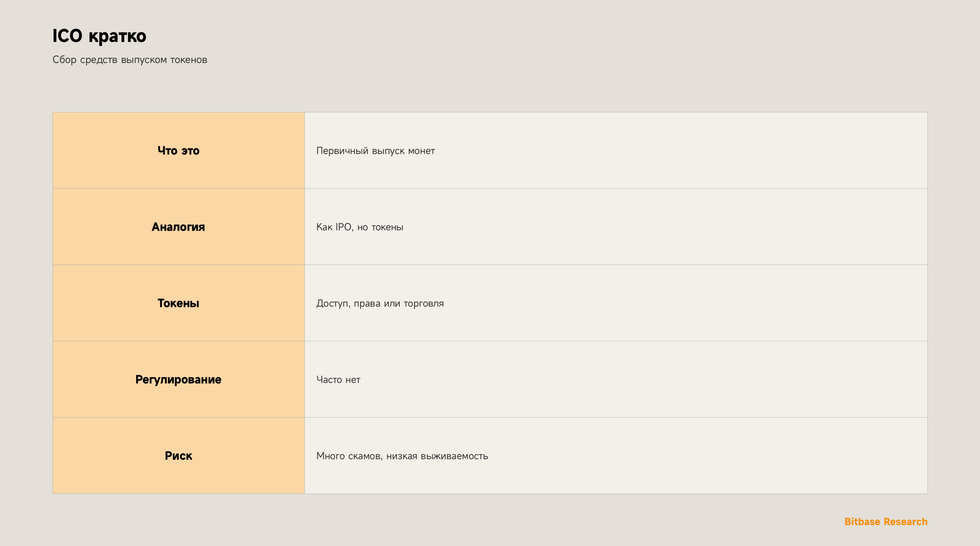Select the subtitle 'Сбор средств выпуском токенов'
The image size is (980, 546).
pyautogui.click(x=130, y=60)
